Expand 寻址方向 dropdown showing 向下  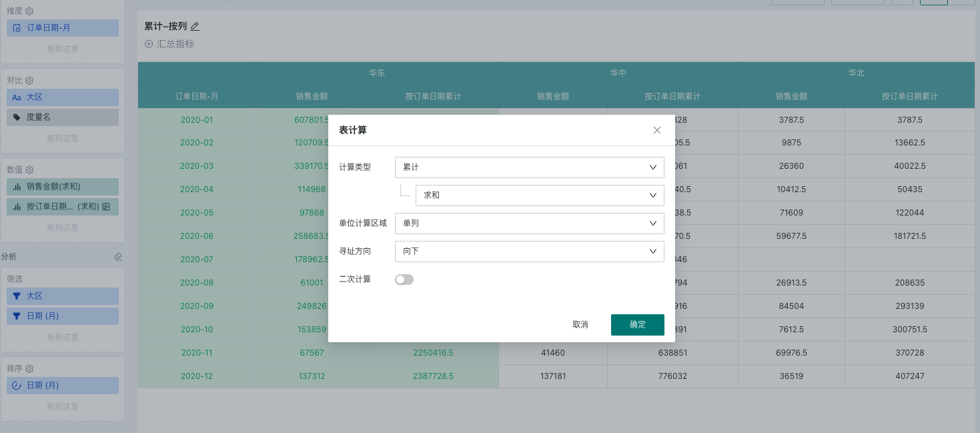point(529,252)
